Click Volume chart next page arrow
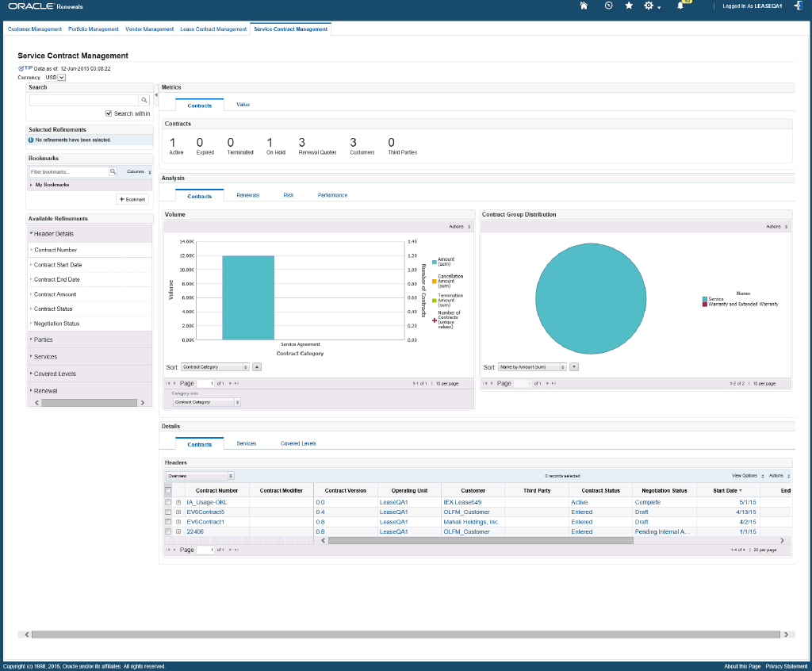This screenshot has width=812, height=671. pyautogui.click(x=231, y=383)
